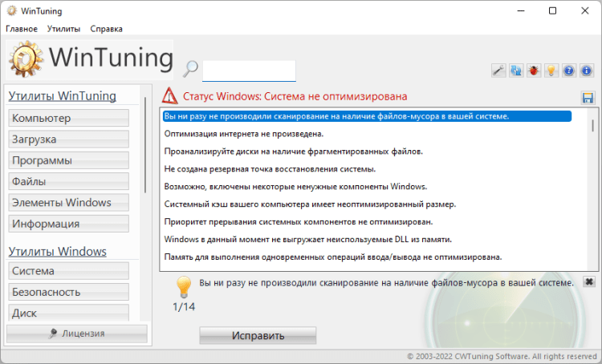Screen dimensions: 602x364
Task: Open the Главное menu
Action: 22,29
